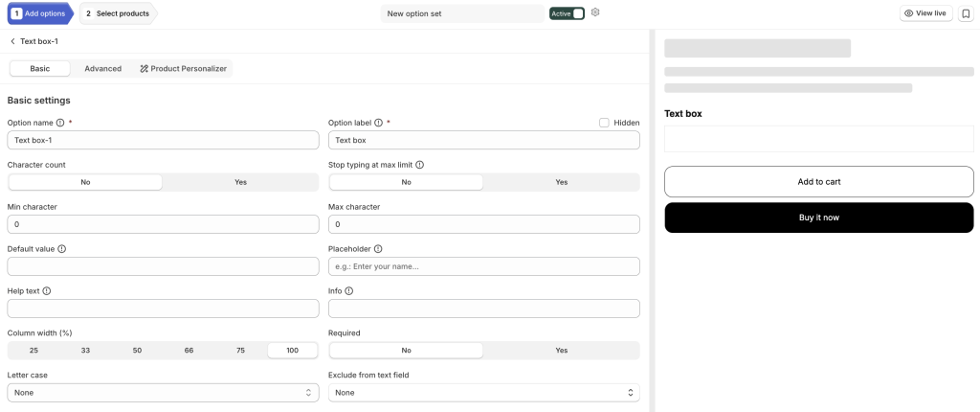Check the Hidden checkbox
Image resolution: width=980 pixels, height=412 pixels.
click(x=605, y=123)
